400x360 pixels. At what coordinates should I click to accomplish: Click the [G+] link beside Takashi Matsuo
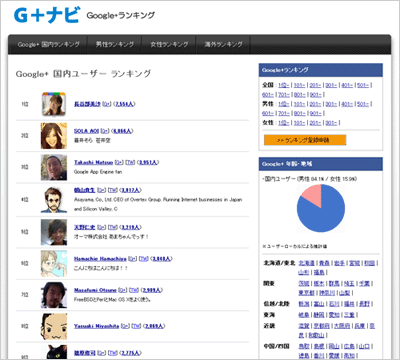pos(119,162)
